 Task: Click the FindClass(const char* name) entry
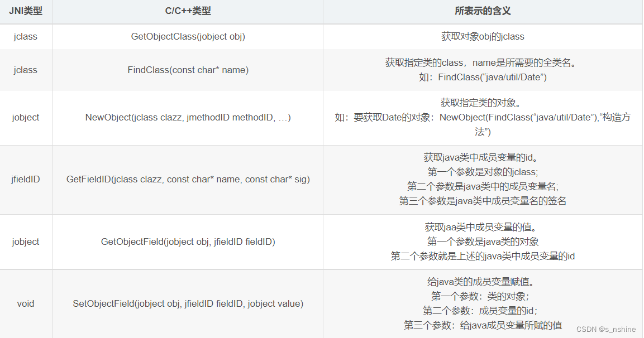187,69
